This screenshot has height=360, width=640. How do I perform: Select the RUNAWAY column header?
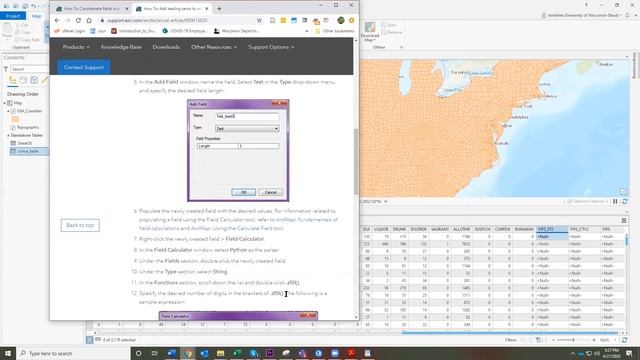[x=524, y=229]
